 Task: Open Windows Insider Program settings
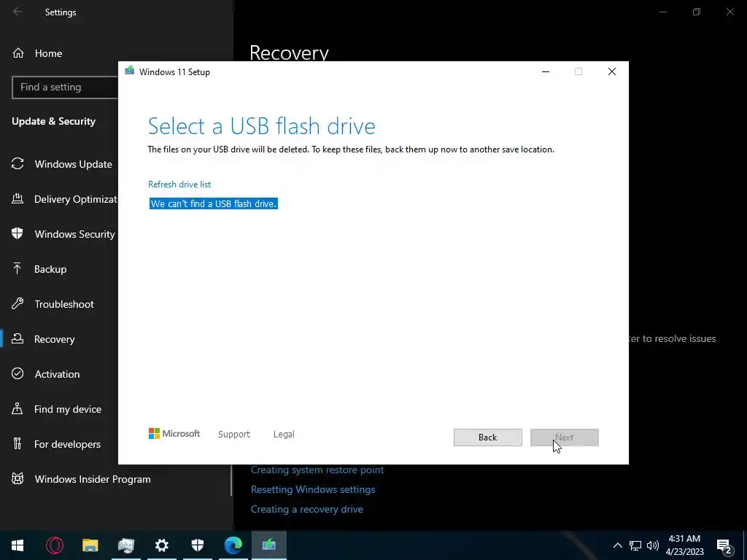pos(93,479)
